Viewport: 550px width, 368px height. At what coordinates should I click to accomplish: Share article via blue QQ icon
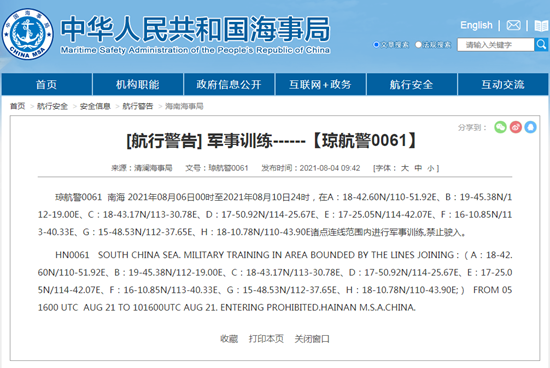tap(530, 127)
